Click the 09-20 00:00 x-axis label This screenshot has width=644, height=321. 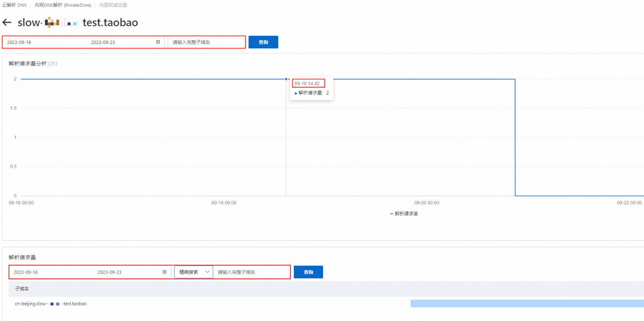(x=427, y=202)
